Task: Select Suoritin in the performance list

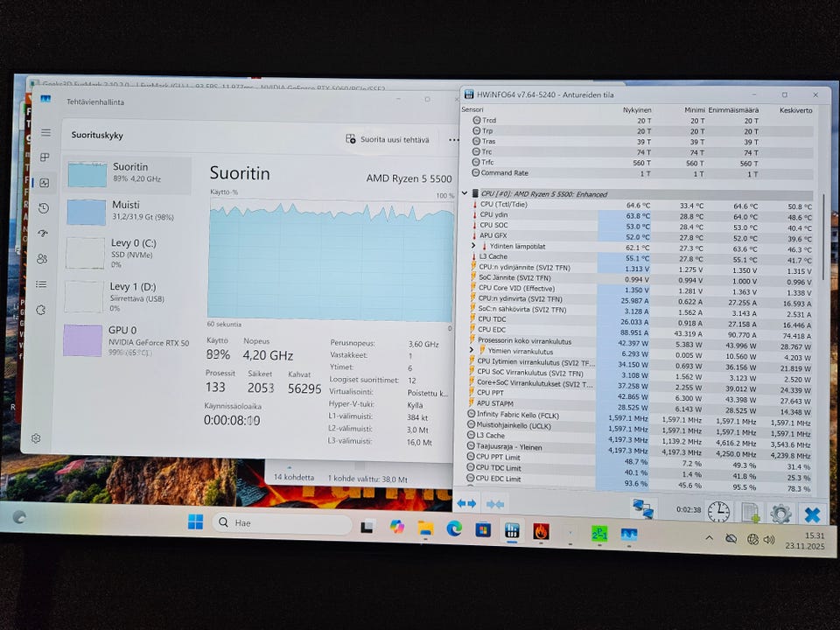Action: click(x=127, y=175)
